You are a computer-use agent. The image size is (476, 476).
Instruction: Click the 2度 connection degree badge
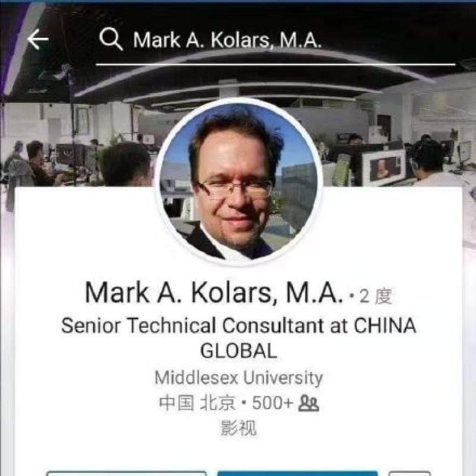point(376,296)
